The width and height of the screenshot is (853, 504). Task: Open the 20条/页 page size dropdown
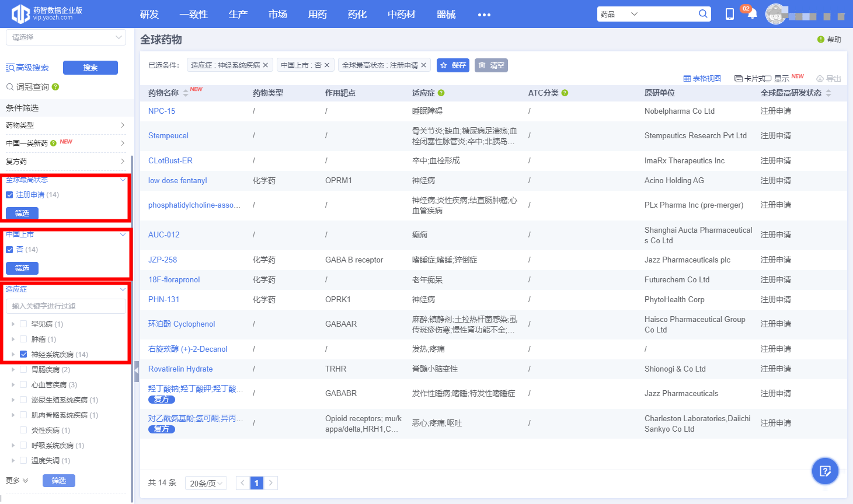click(207, 483)
